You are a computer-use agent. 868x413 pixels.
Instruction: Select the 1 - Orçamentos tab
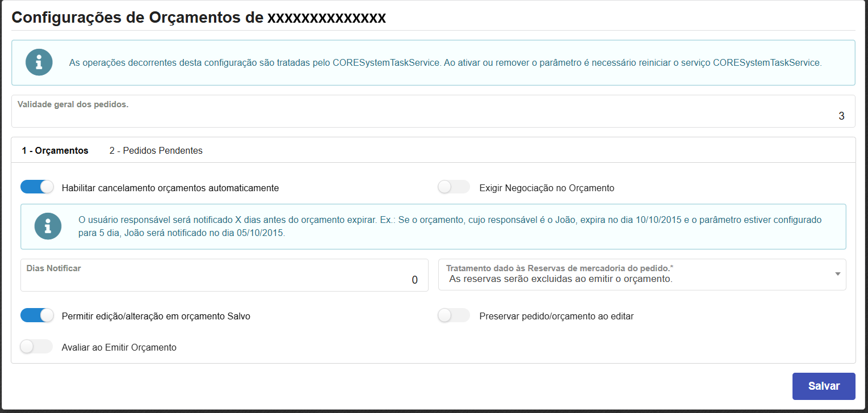[x=55, y=151]
